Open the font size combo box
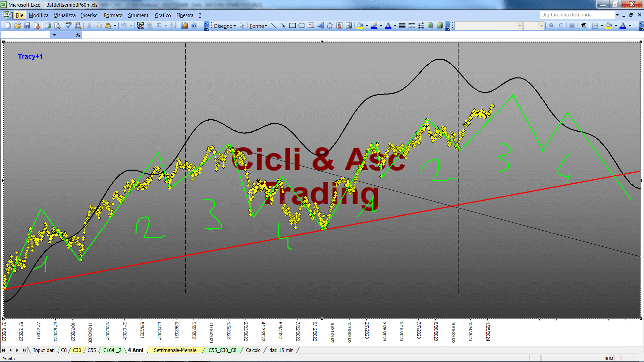644x362 pixels. tap(534, 25)
